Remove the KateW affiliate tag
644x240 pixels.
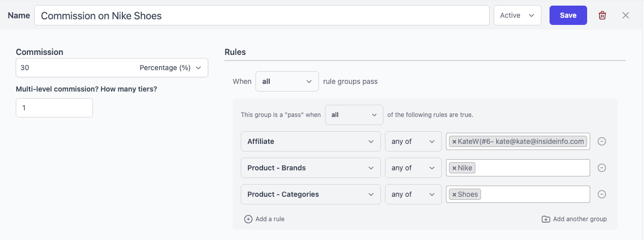coord(454,141)
